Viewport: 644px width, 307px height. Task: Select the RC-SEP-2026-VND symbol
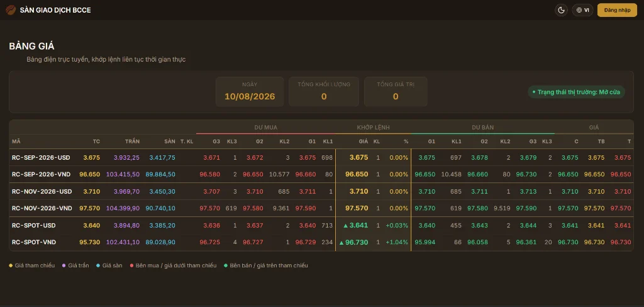(42, 174)
